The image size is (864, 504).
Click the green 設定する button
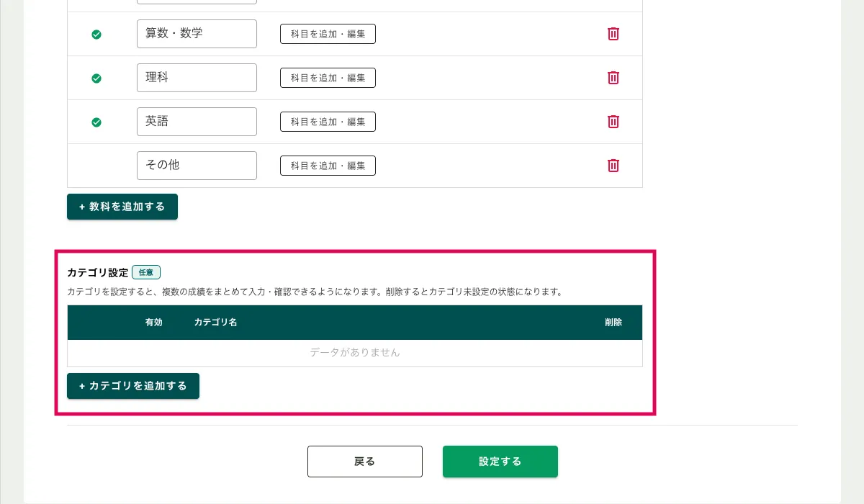tap(500, 462)
